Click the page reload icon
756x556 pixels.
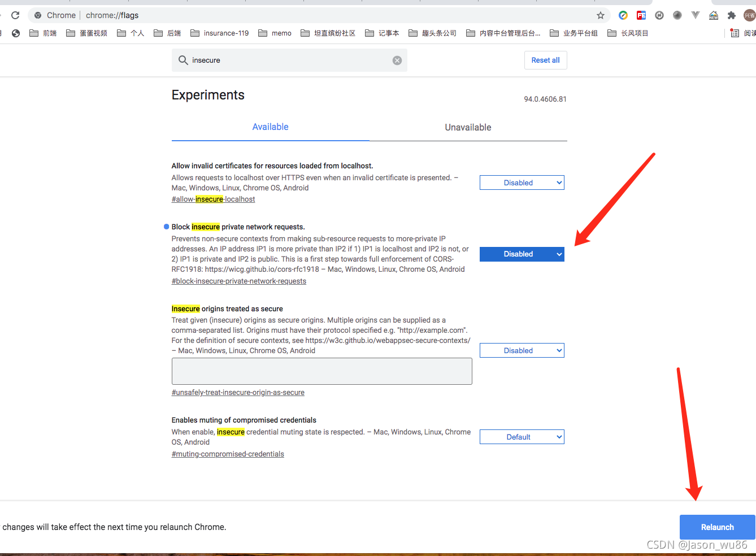click(x=15, y=15)
